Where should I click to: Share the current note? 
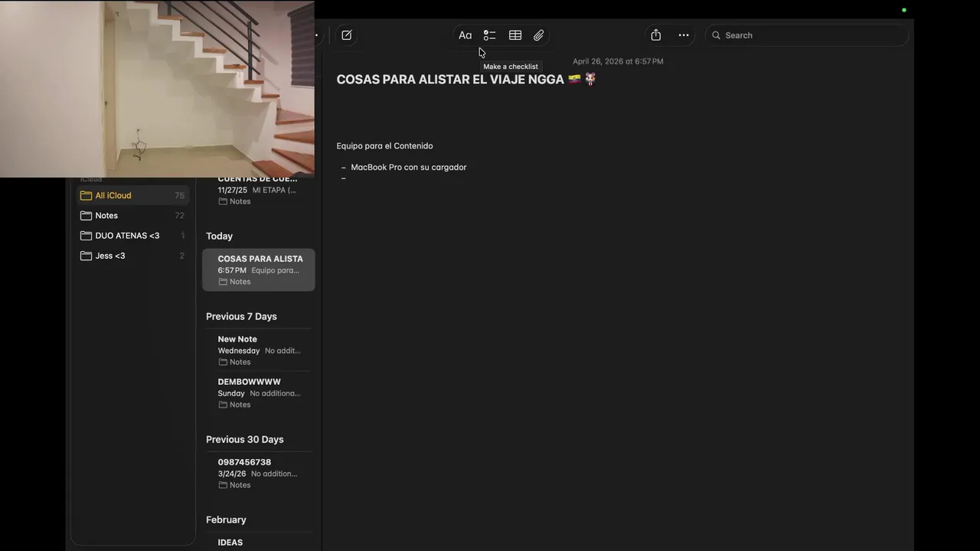pos(656,35)
